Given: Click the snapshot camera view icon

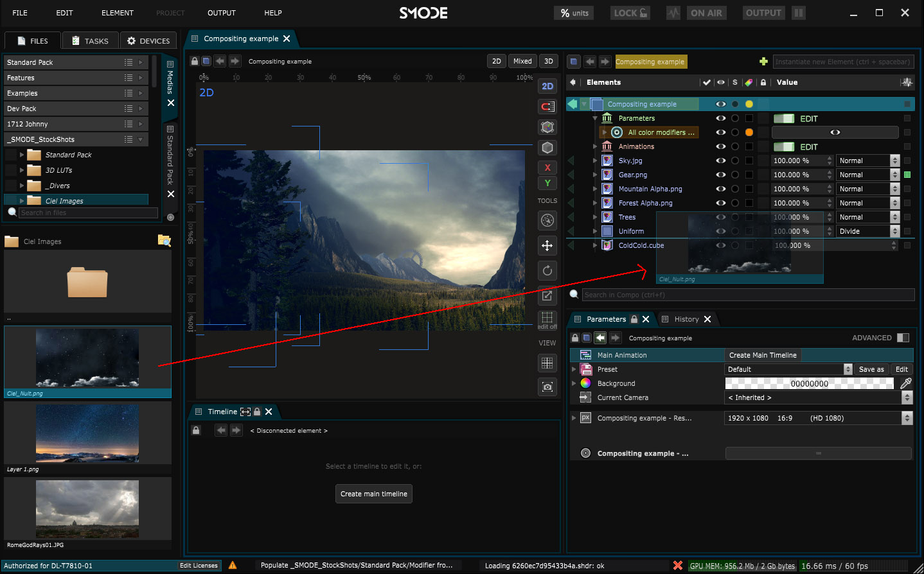Looking at the screenshot, I should click(x=547, y=387).
